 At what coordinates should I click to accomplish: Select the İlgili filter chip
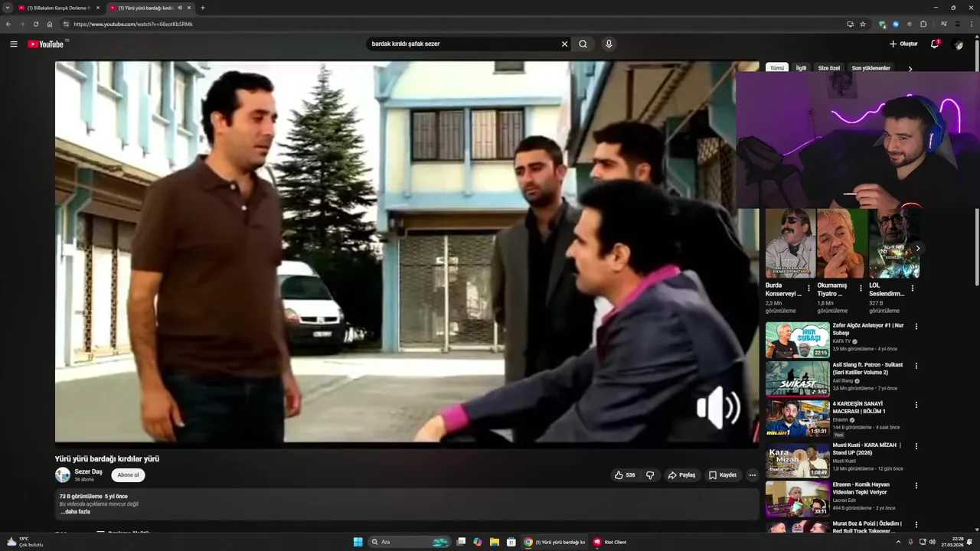[x=801, y=68]
